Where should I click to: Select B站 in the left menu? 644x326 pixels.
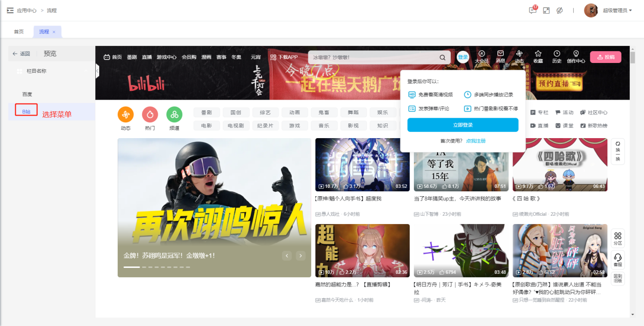26,112
